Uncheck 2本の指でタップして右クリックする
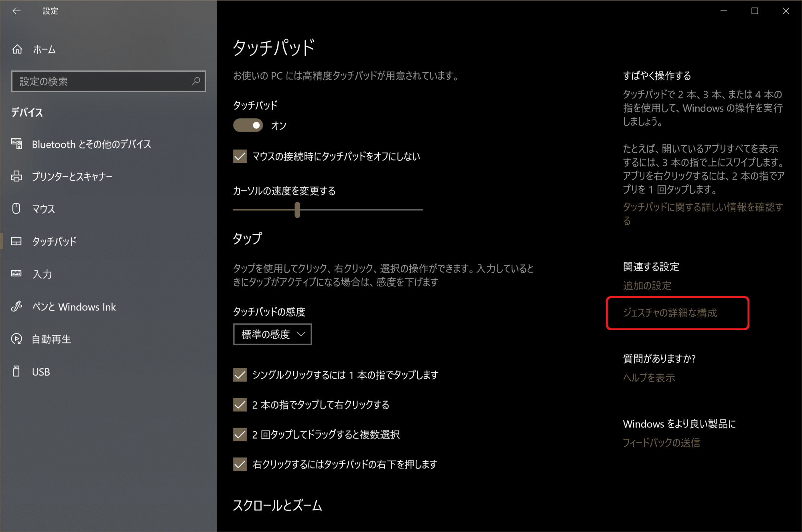The height and width of the screenshot is (532, 802). click(x=240, y=405)
